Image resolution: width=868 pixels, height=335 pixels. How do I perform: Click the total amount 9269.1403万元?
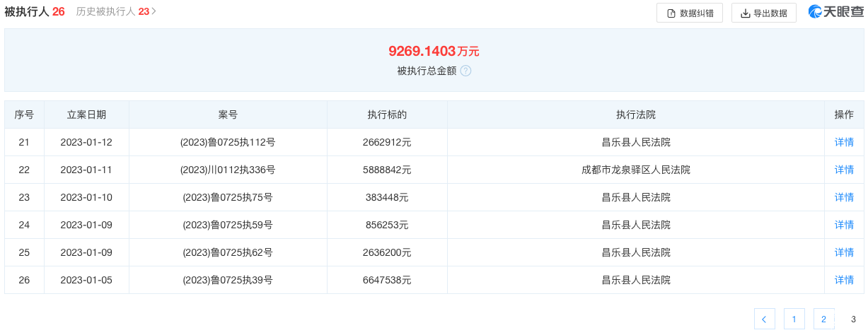tap(434, 51)
